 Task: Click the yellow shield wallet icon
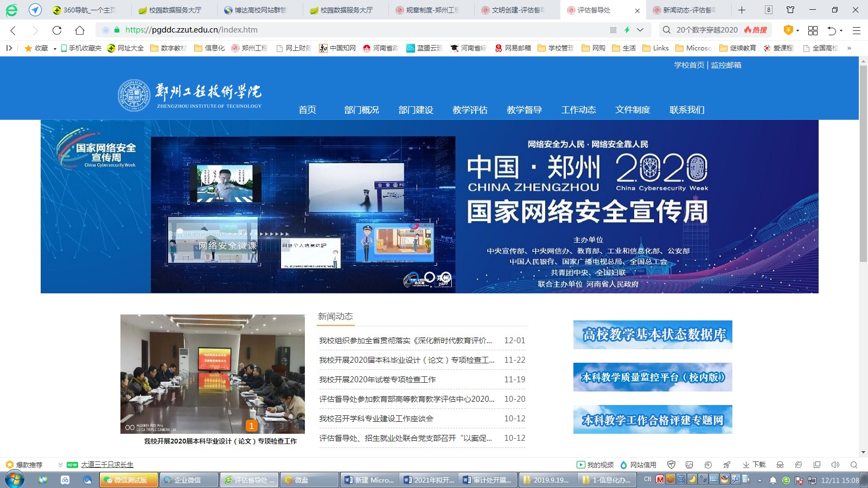click(788, 30)
